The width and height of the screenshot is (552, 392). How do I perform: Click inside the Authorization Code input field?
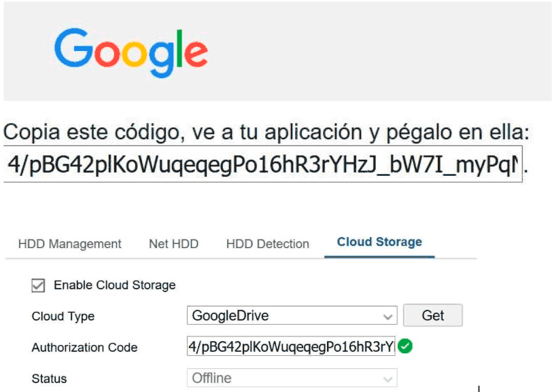[291, 347]
